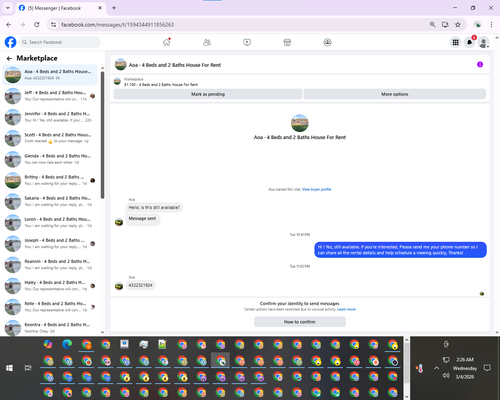This screenshot has height=400, width=500.
Task: Open the Keontra conversation
Action: pyautogui.click(x=50, y=327)
